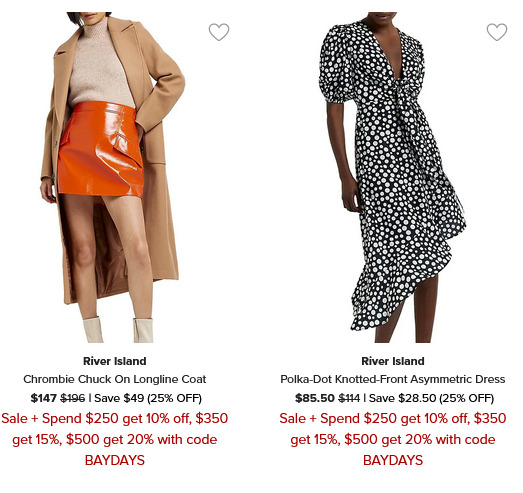The width and height of the screenshot is (523, 493).
Task: Open the Chrombie Chuck On Longline Coat title link
Action: point(114,379)
